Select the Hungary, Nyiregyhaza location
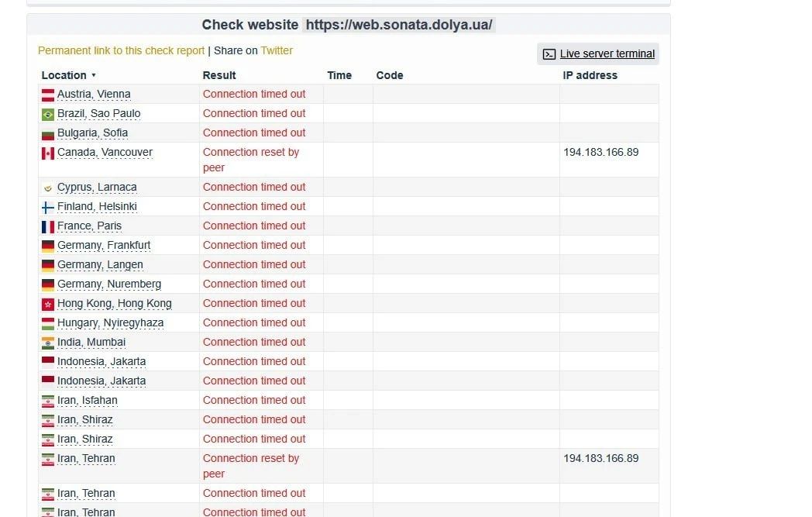The image size is (812, 517). pos(110,322)
